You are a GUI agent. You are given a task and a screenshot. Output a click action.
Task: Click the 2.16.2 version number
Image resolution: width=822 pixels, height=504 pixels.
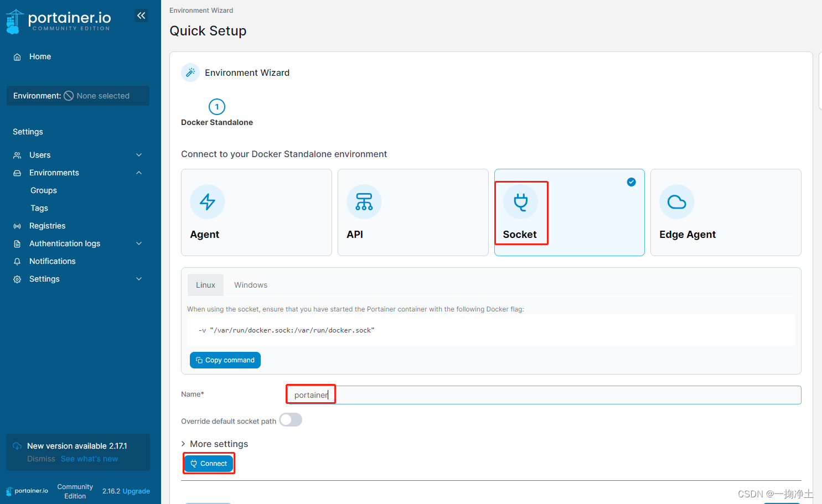[x=111, y=491]
